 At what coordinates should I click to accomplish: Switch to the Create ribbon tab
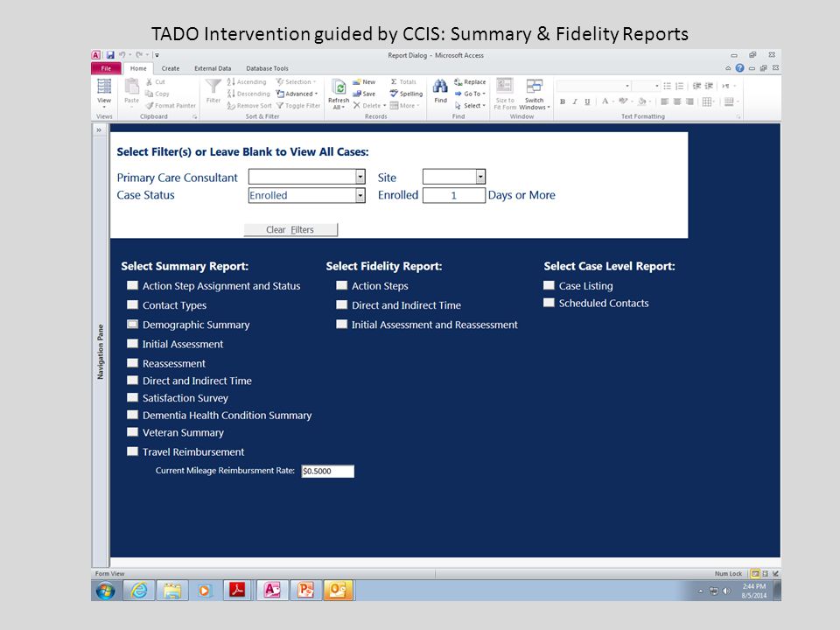[171, 68]
